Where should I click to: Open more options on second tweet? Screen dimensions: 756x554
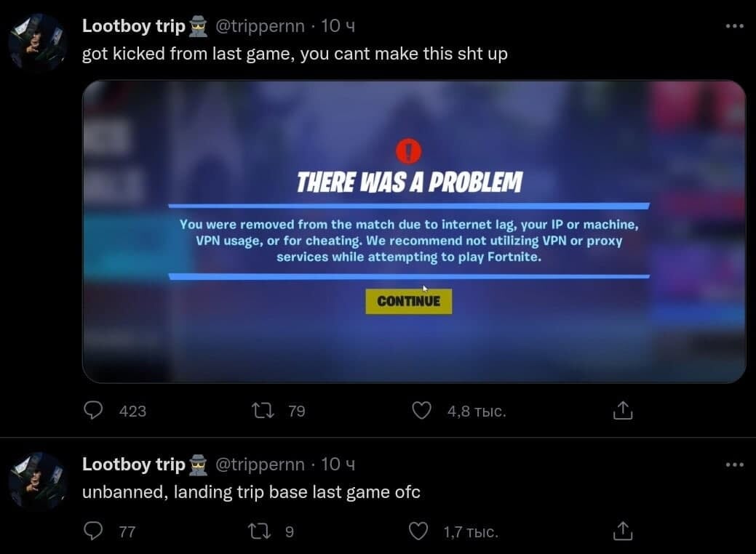pos(734,465)
